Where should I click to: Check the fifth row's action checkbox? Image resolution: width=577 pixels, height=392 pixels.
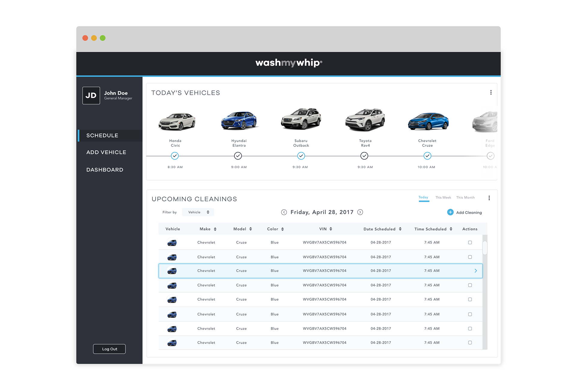click(470, 299)
